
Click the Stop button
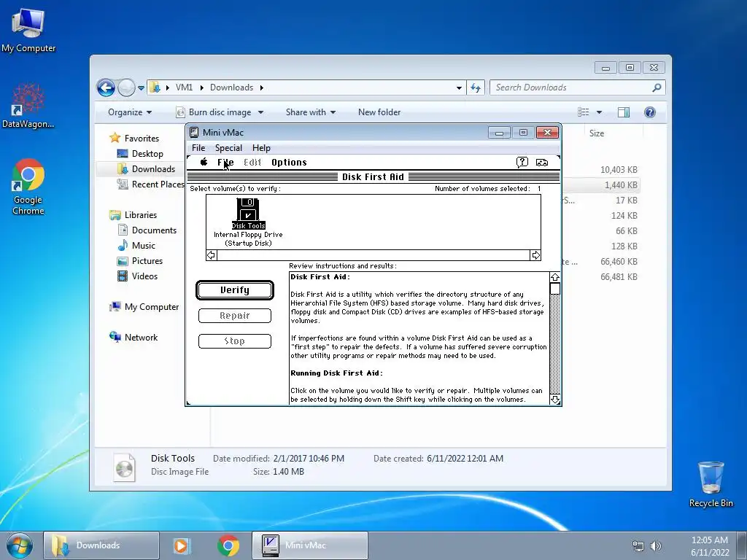(235, 341)
